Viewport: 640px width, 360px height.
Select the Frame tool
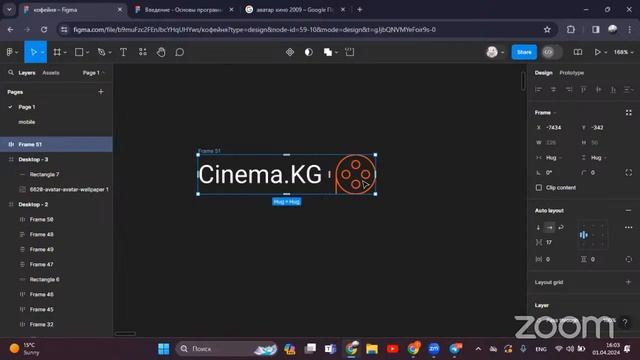click(57, 52)
